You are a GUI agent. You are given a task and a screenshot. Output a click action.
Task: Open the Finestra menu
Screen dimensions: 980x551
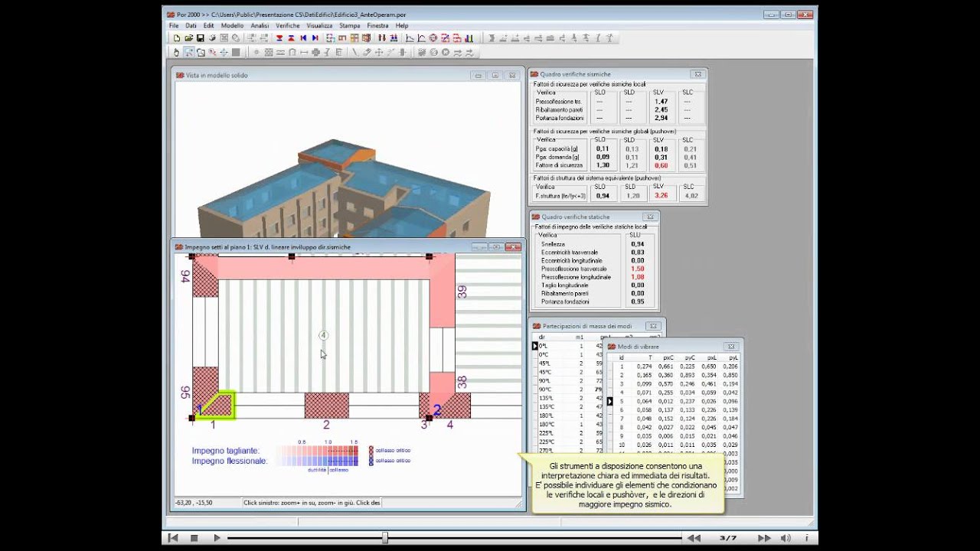pos(377,25)
